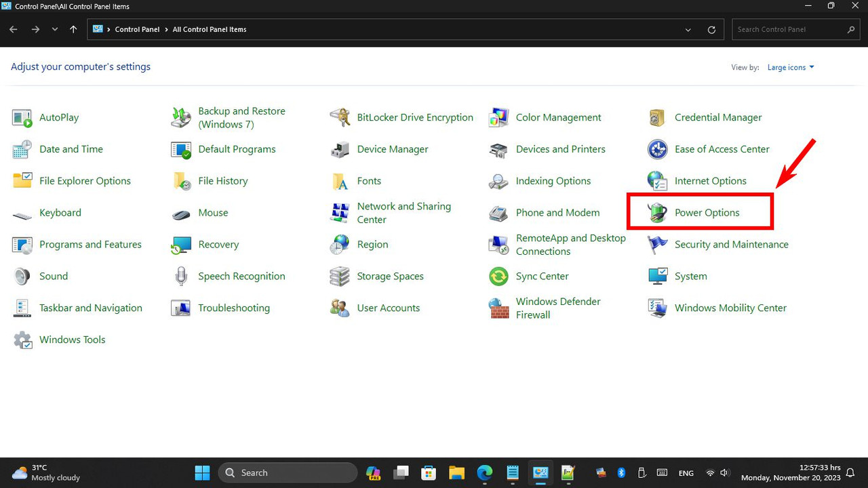This screenshot has height=488, width=868.
Task: Open the clock and date display
Action: tap(791, 472)
